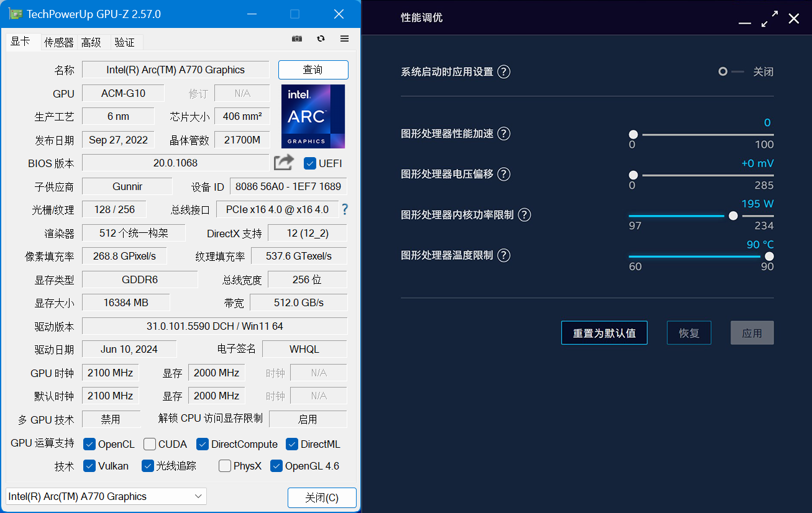Viewport: 812px width, 513px height.
Task: Click help icon beside 图形处理器温度限制
Action: pos(504,255)
